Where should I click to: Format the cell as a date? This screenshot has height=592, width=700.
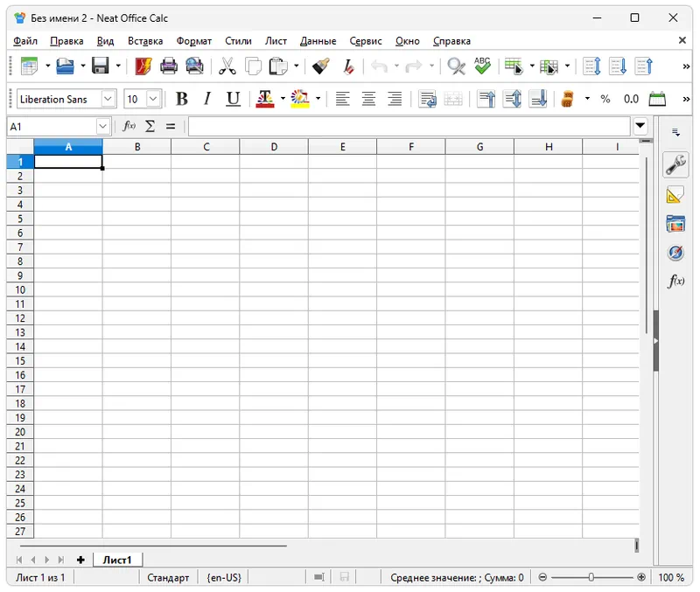657,99
